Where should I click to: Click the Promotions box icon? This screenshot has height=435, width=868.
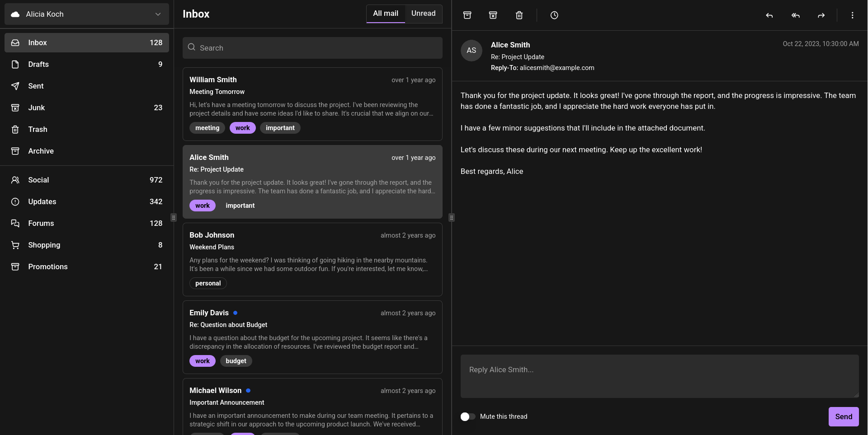pos(15,267)
